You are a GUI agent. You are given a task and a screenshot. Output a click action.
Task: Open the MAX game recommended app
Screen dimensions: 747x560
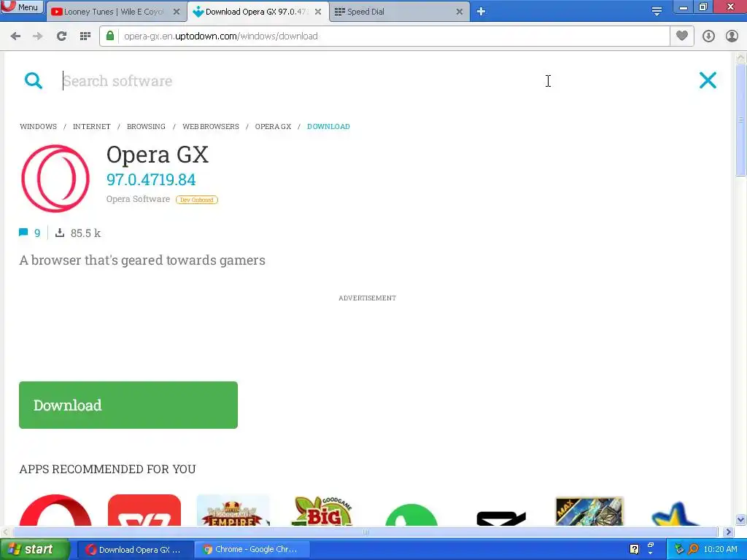click(x=589, y=511)
